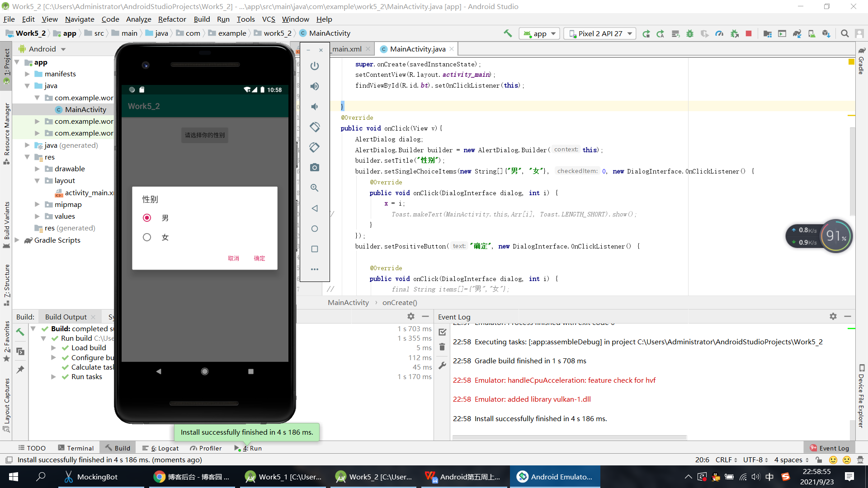
Task: Select the 男 radio option
Action: [x=147, y=218]
